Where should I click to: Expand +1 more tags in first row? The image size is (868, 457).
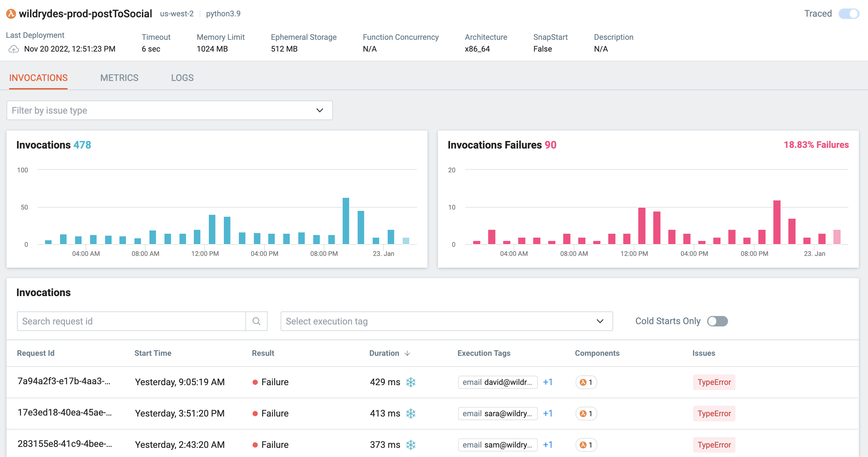(548, 382)
